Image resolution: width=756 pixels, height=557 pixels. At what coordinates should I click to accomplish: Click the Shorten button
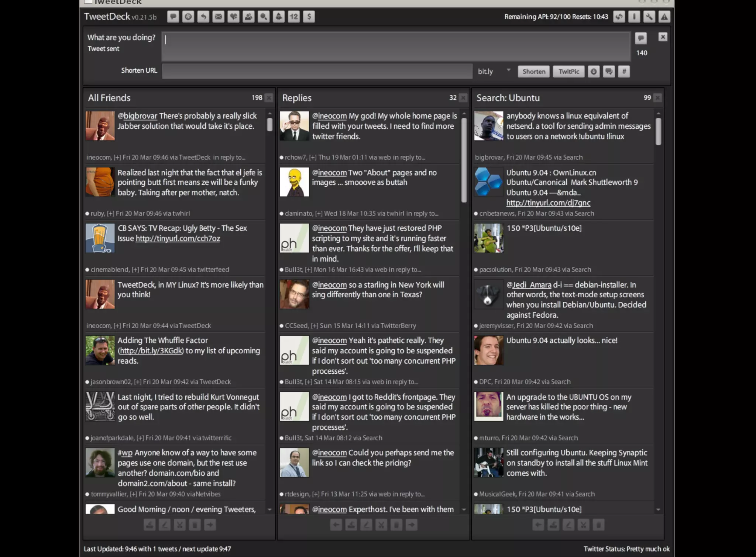click(x=533, y=72)
